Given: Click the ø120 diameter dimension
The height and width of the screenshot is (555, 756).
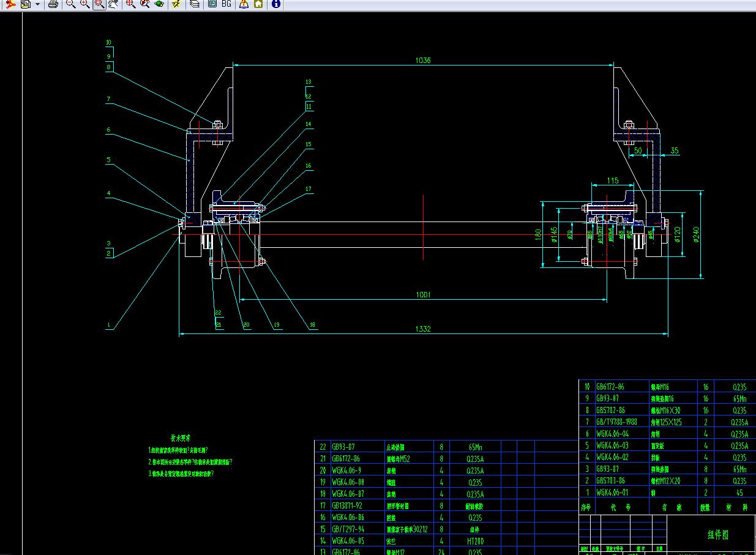Looking at the screenshot, I should coord(678,234).
